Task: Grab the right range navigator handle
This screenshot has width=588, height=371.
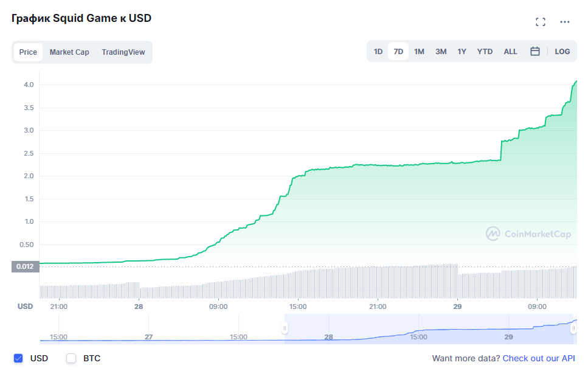Action: (573, 328)
